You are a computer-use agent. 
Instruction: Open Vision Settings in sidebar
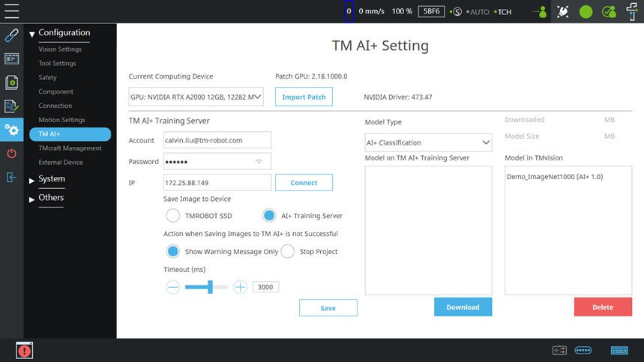(60, 49)
